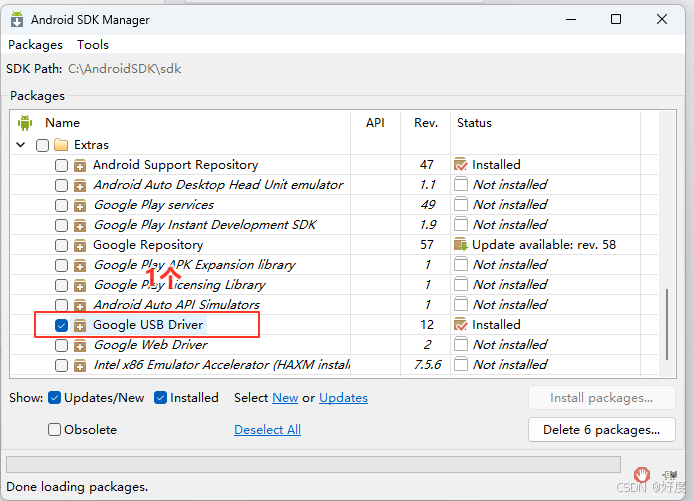The width and height of the screenshot is (694, 501).
Task: Check the Android Support Repository checkbox
Action: click(x=61, y=166)
